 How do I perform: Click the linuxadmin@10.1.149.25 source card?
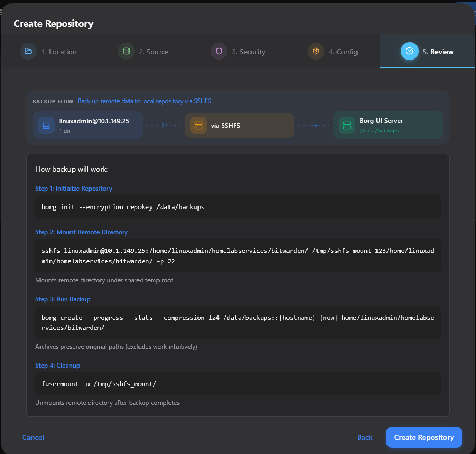click(x=87, y=125)
